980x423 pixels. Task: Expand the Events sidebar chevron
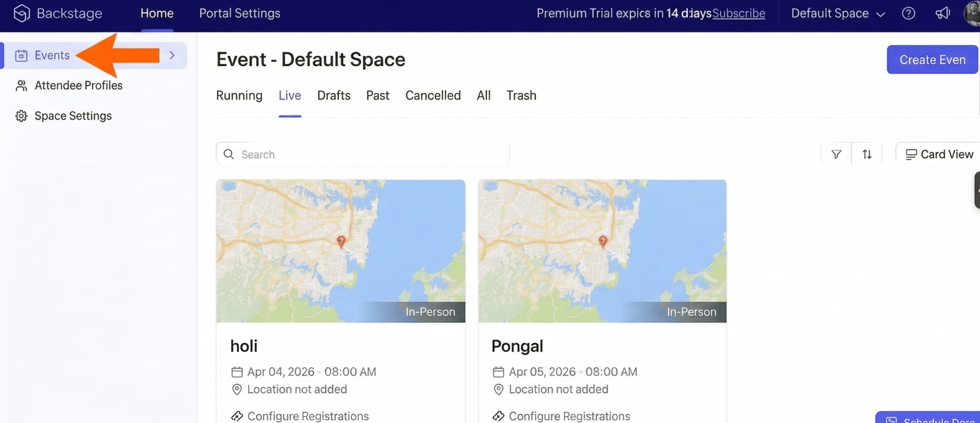172,55
